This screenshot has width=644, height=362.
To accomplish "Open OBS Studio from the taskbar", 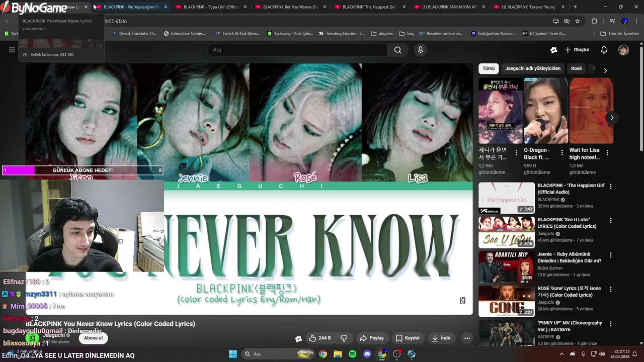I will 397,354.
